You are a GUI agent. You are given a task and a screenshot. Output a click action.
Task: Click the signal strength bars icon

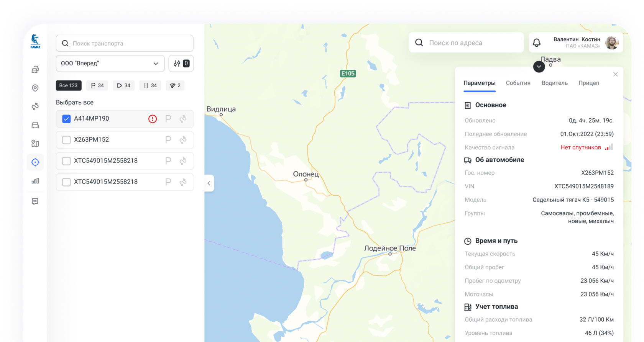tap(609, 147)
